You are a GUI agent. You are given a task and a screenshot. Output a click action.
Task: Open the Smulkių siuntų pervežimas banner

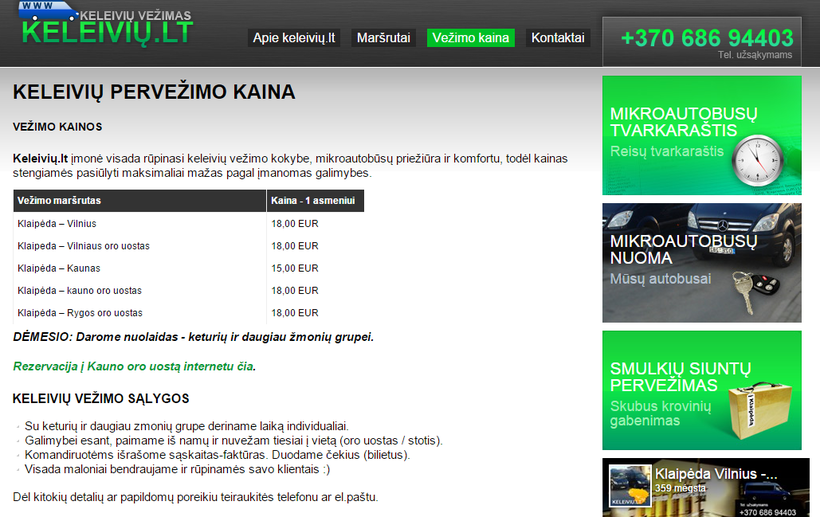click(x=702, y=390)
